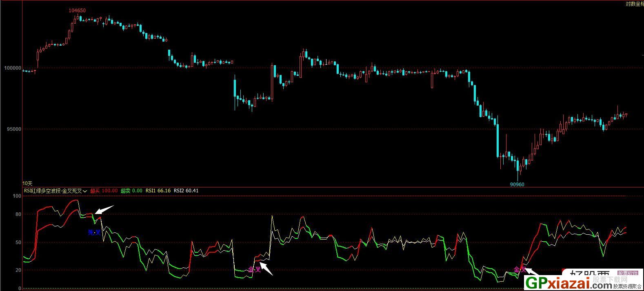Click the 104650 high price label
644x291 pixels.
pyautogui.click(x=77, y=11)
